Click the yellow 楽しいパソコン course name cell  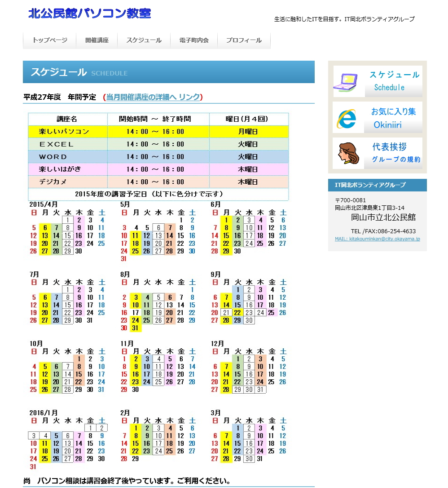point(68,132)
